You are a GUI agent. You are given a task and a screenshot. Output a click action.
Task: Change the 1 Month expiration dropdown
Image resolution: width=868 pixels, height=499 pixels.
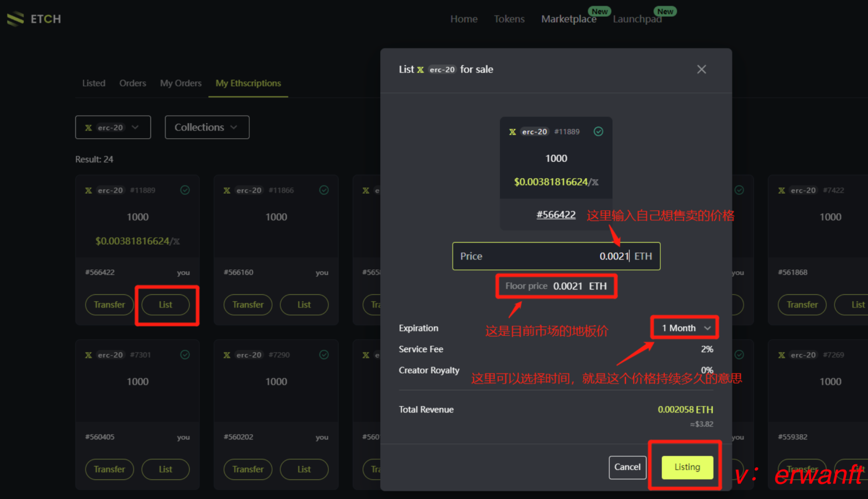click(685, 328)
